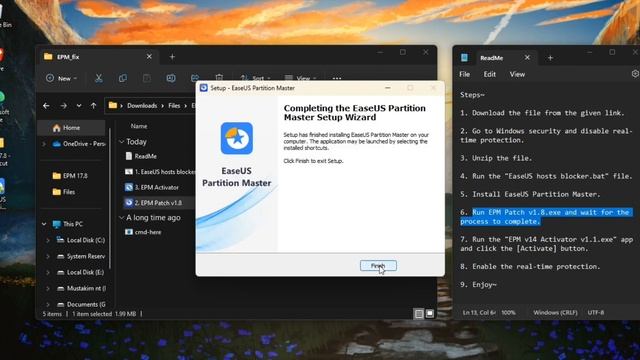Click UTF-8 encoding in Notepad status bar
Screen dimensions: 640x360
[x=596, y=313]
